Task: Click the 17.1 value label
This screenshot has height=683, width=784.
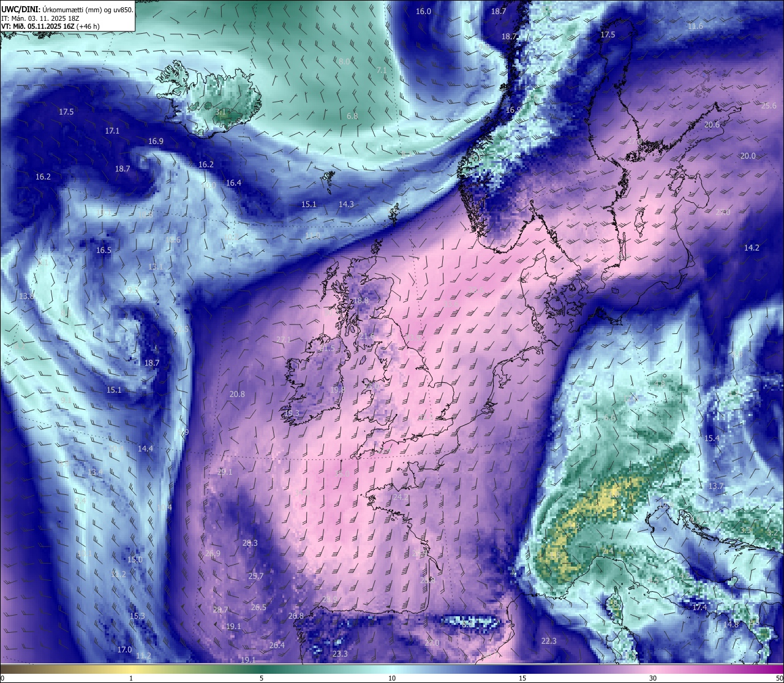Action: pos(112,130)
